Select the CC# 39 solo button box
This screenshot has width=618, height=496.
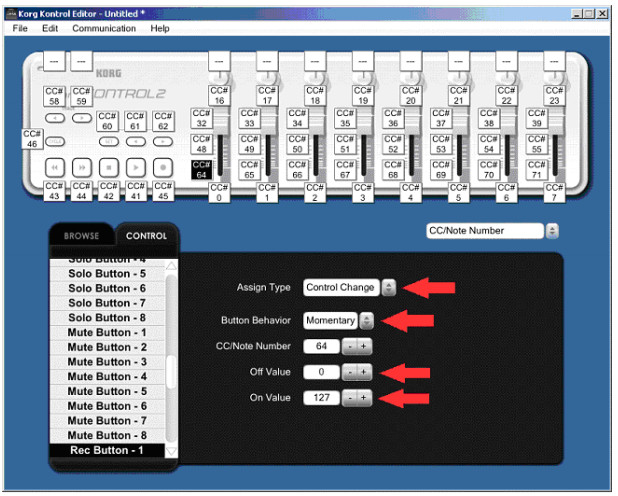click(536, 118)
